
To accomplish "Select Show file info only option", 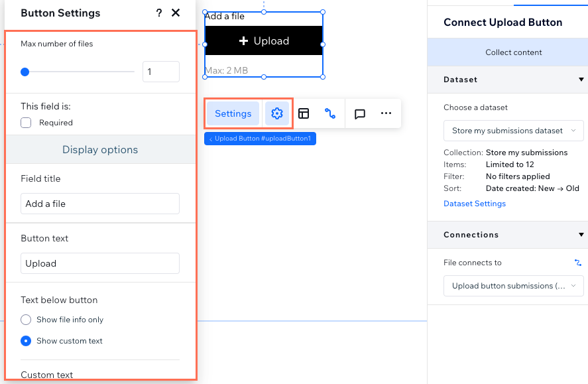I will coord(26,320).
